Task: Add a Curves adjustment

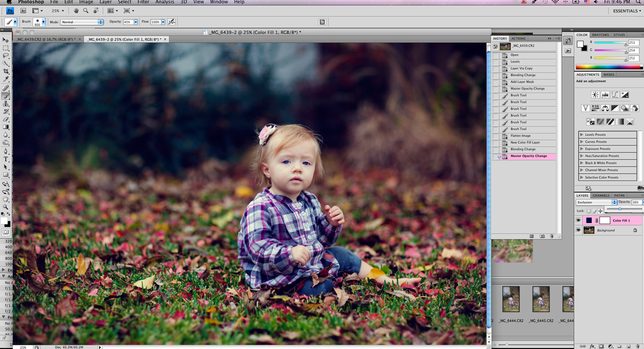Action: pyautogui.click(x=615, y=94)
